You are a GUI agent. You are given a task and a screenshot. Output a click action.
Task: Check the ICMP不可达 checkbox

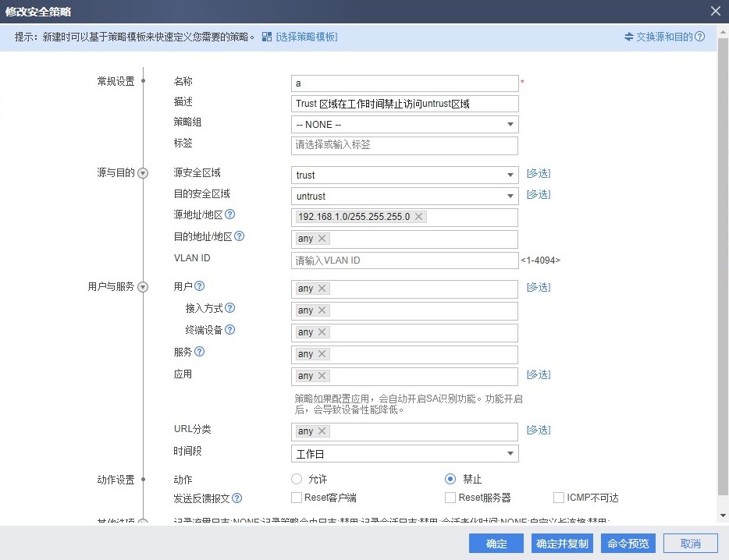click(559, 498)
